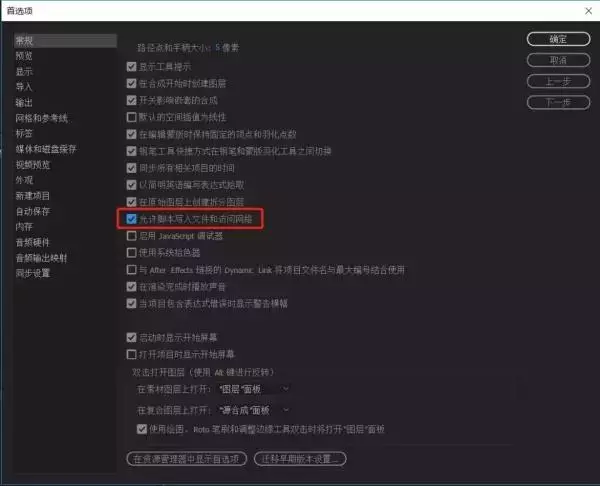Enable the 启用 JavaScript 调试器 checkbox

click(131, 236)
